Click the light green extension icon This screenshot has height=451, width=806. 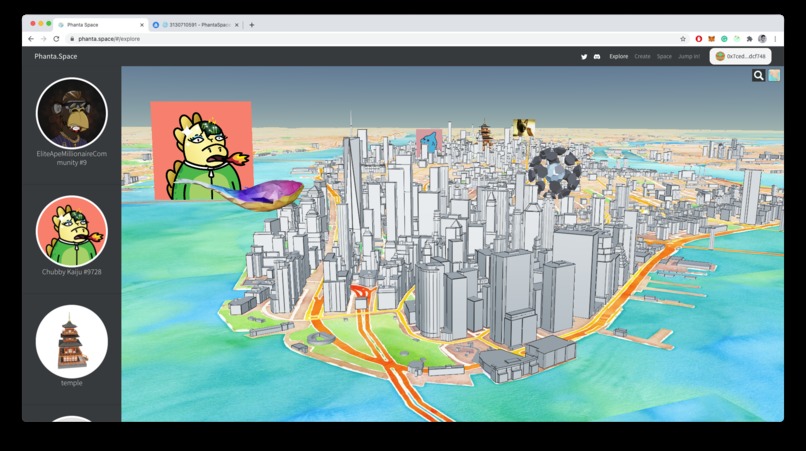click(x=737, y=39)
